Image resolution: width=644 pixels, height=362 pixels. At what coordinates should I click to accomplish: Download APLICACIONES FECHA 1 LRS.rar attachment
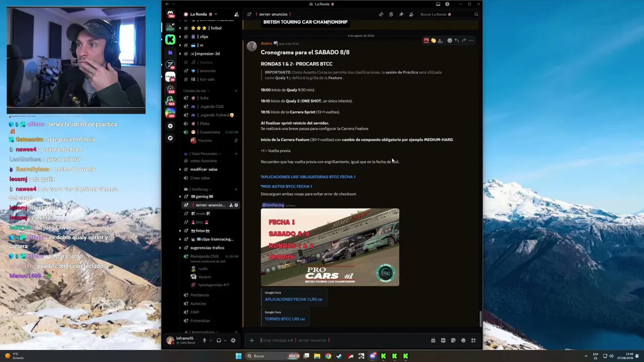(294, 300)
